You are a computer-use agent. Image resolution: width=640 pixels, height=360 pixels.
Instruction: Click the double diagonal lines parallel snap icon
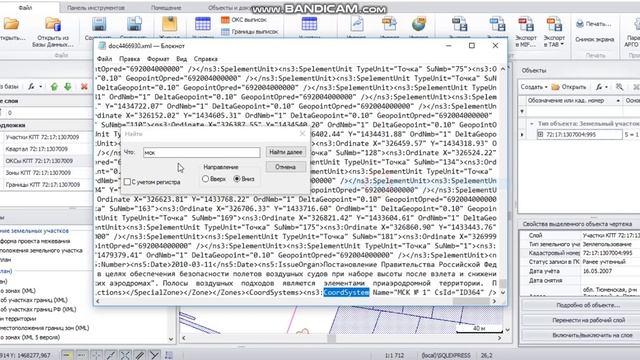140,355
